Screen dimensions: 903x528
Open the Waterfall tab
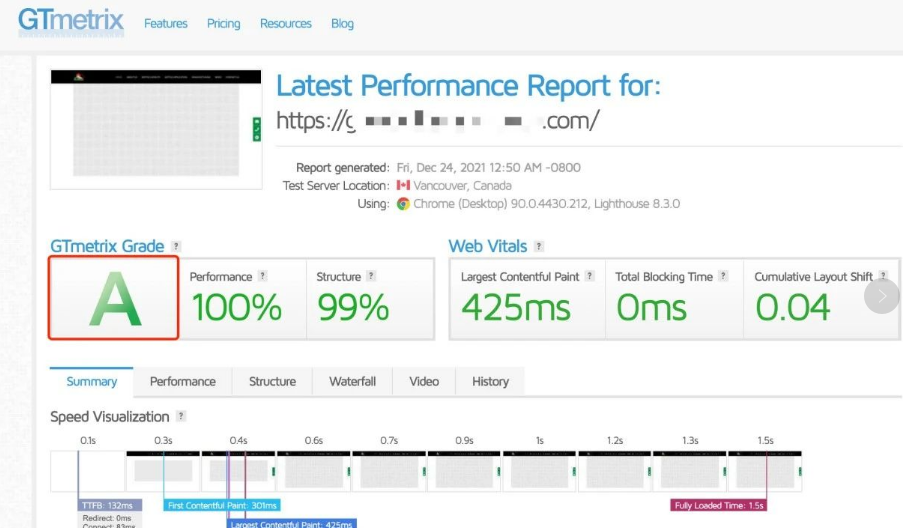pyautogui.click(x=352, y=381)
